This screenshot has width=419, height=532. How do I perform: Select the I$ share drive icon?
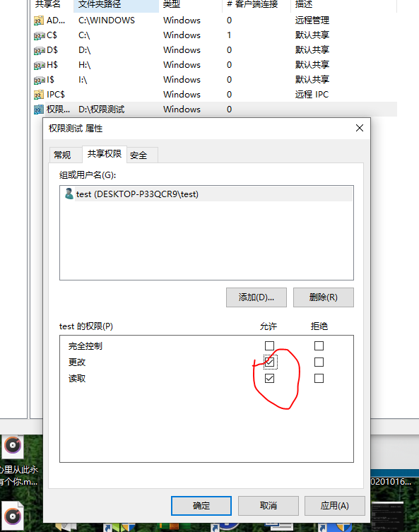click(40, 80)
